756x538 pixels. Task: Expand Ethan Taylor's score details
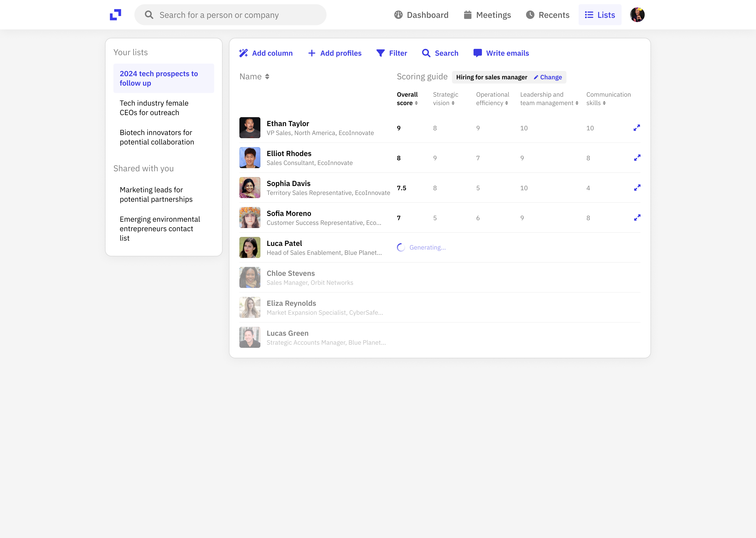637,128
